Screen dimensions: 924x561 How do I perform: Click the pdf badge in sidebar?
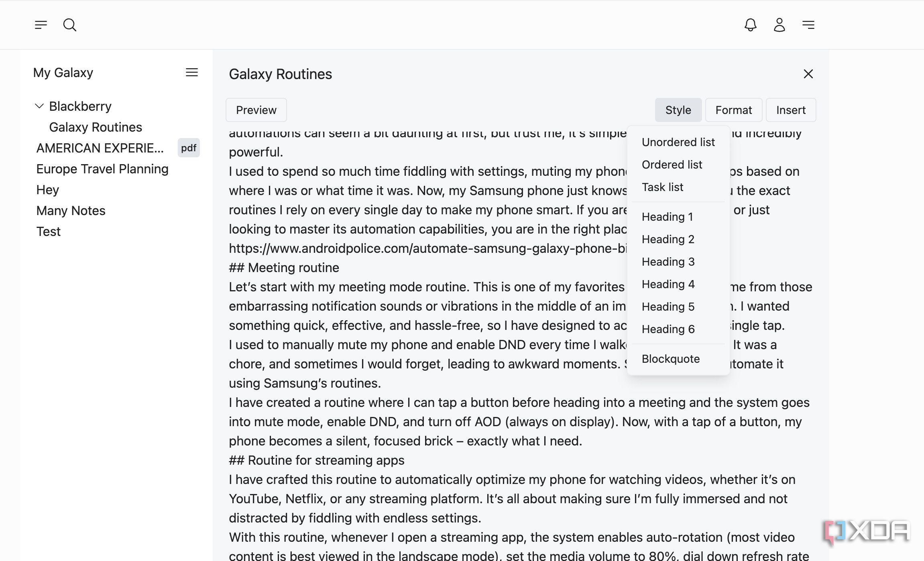[189, 148]
